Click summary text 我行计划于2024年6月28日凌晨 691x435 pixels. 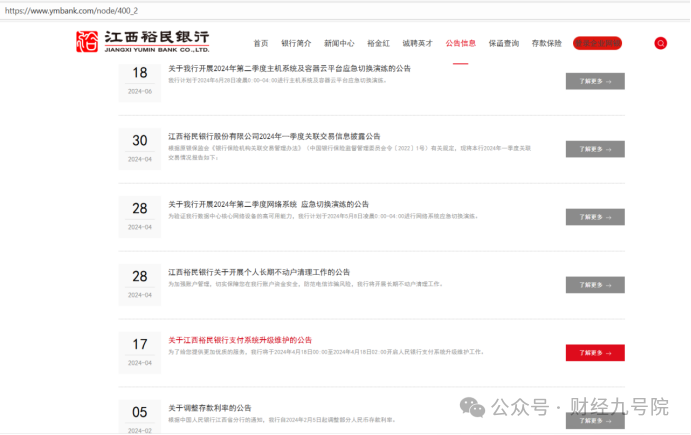[x=278, y=80]
